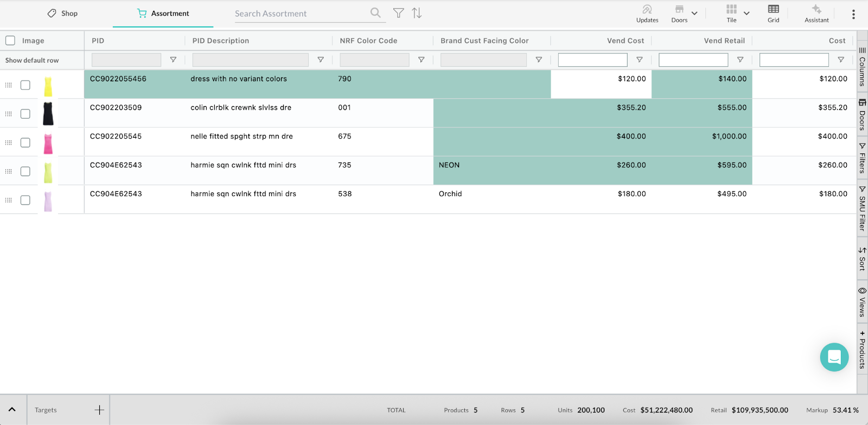Viewport: 868px width, 425px height.
Task: Open the Columns side panel tab
Action: (862, 67)
